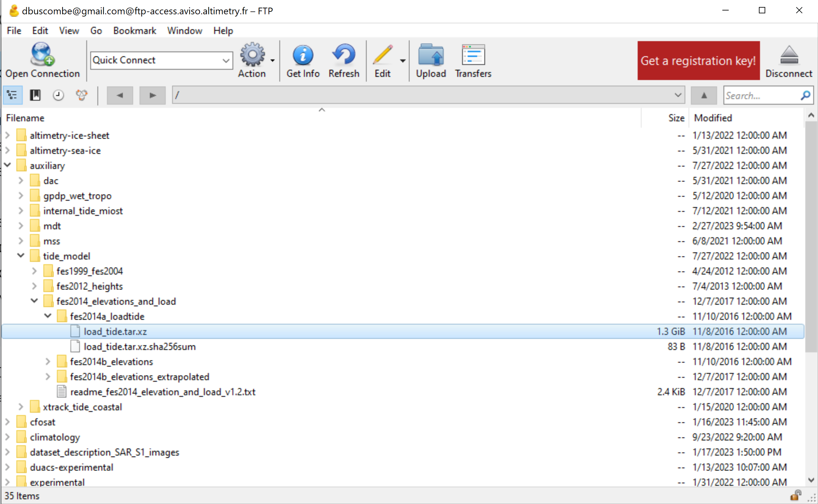Refresh the directory listing
Viewport: 818px width, 504px height.
[x=344, y=60]
